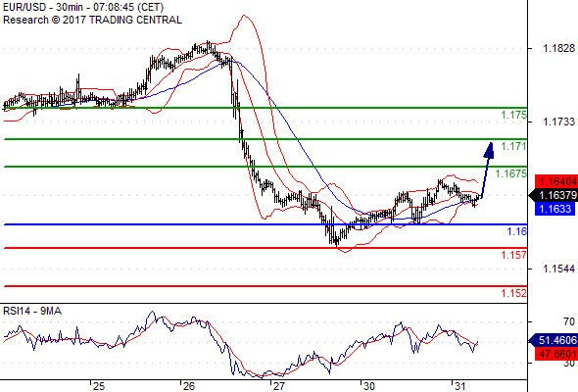Click the 1.175 green resistance level label

tap(513, 115)
